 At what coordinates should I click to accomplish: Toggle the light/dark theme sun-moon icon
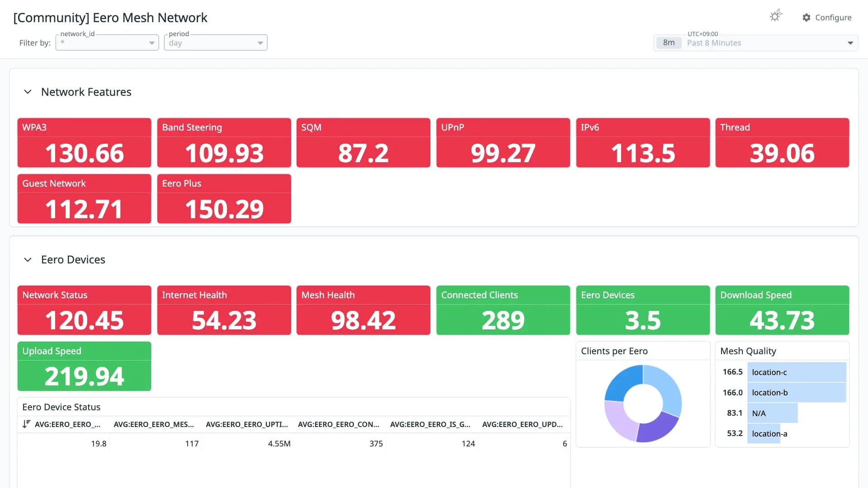pos(776,16)
